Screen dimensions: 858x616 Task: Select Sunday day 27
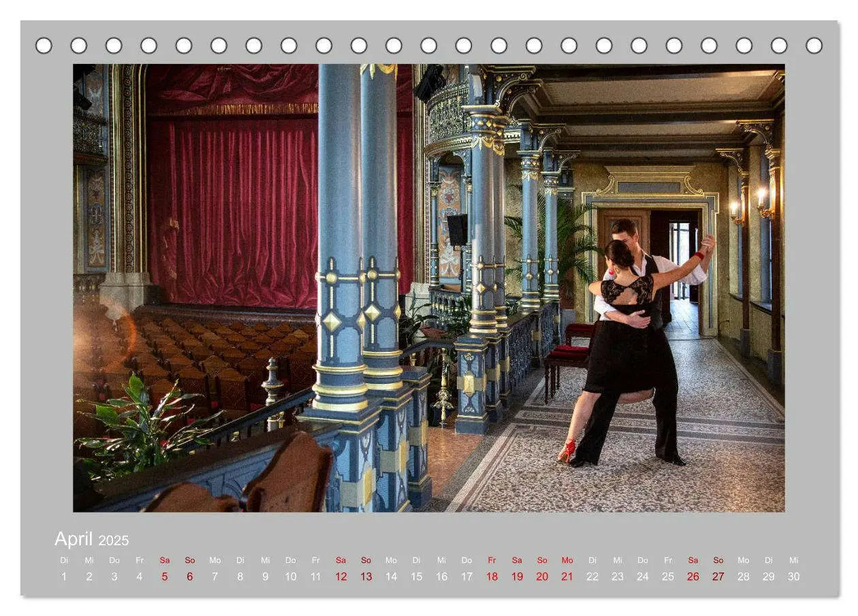[718, 577]
